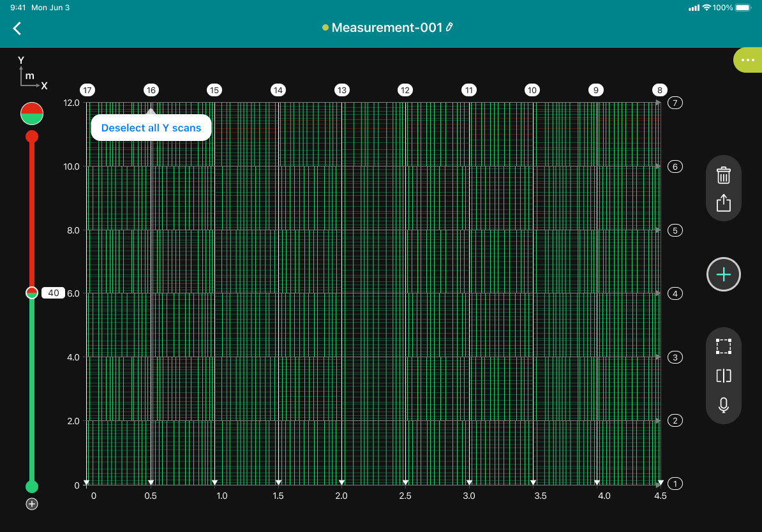Image resolution: width=762 pixels, height=532 pixels.
Task: Click the slider handle at value 40
Action: click(31, 293)
